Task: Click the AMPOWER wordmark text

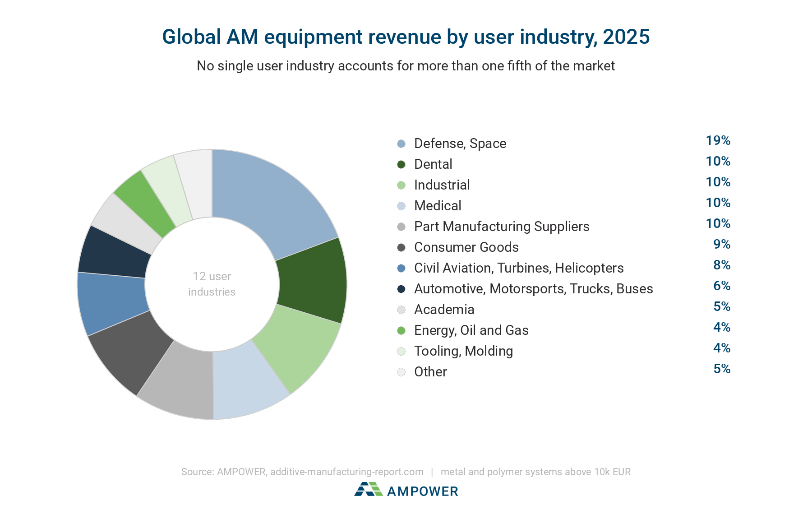Action: pyautogui.click(x=423, y=491)
